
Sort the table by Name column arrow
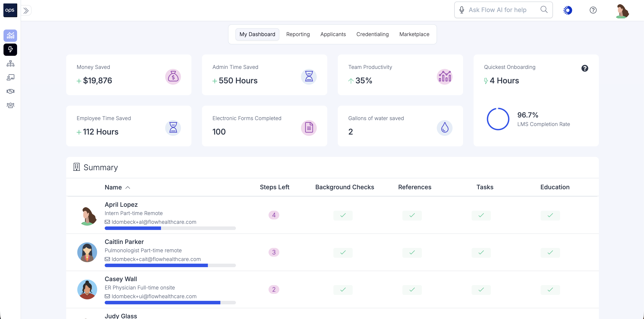tap(128, 188)
